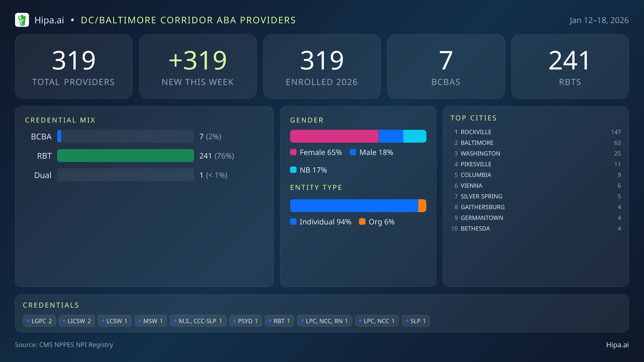Click the green RBT credential bar
644x362 pixels.
point(125,156)
